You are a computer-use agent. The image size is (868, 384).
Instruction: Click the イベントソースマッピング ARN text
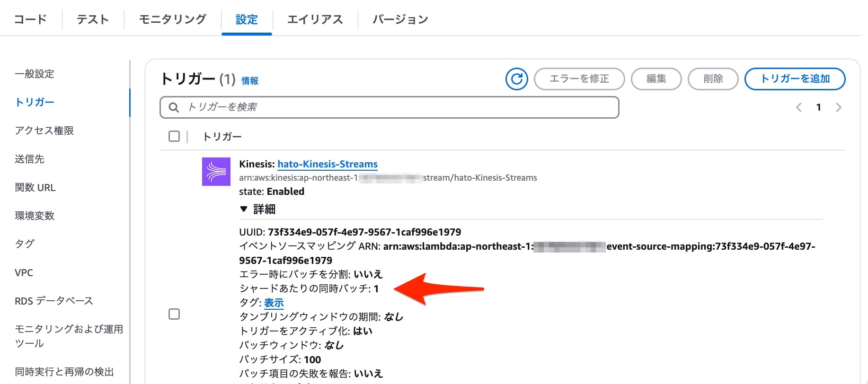click(x=527, y=253)
